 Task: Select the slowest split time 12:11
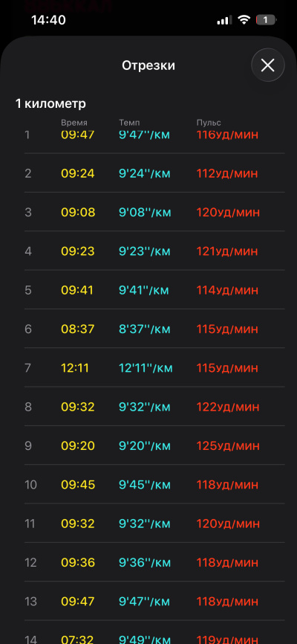(x=75, y=368)
